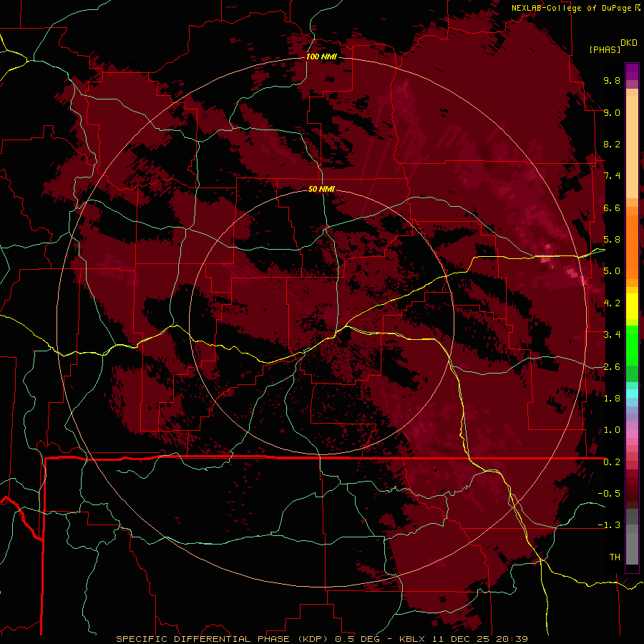644x644 pixels.
Task: Click the 4.2 scale value
Action: (x=612, y=303)
